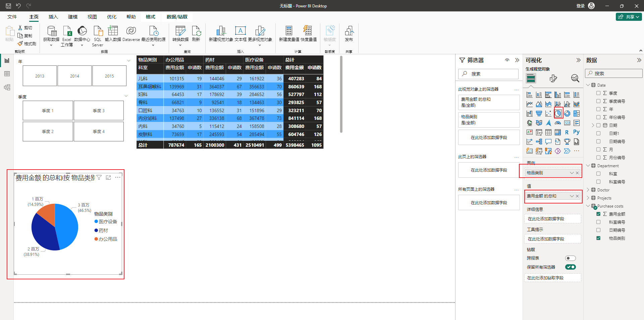Choose the Scatter chart visual

[x=548, y=113]
